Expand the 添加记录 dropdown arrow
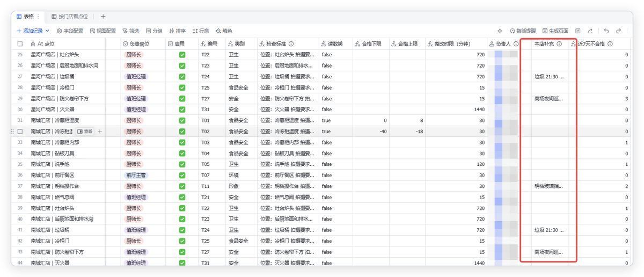This screenshot has width=644, height=277. [x=47, y=31]
